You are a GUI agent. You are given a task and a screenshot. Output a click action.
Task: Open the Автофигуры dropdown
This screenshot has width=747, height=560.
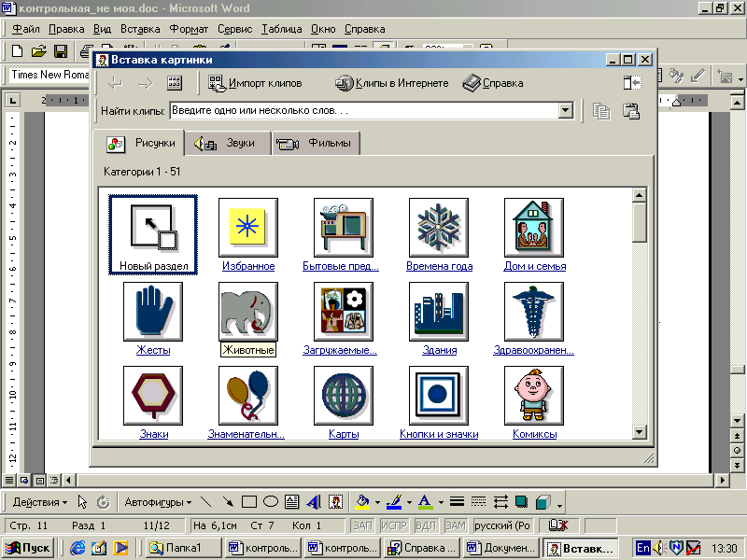(158, 502)
